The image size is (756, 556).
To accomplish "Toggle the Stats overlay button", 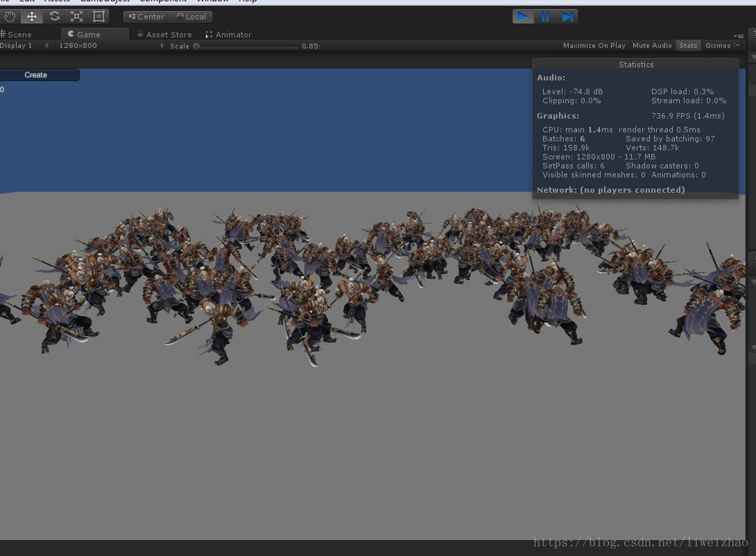I will [x=688, y=46].
